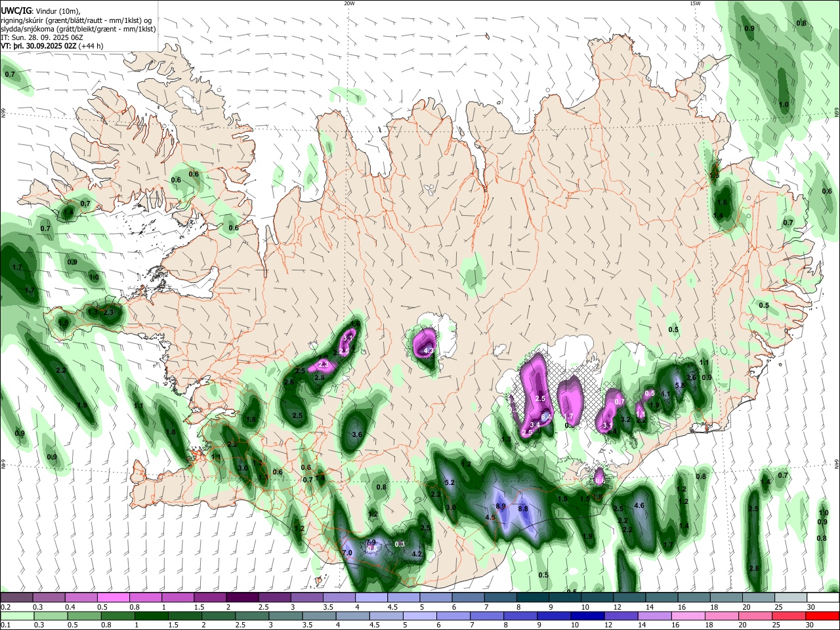Click the snow scale end label 30
Screen dimensions: 840x630
pos(811,608)
